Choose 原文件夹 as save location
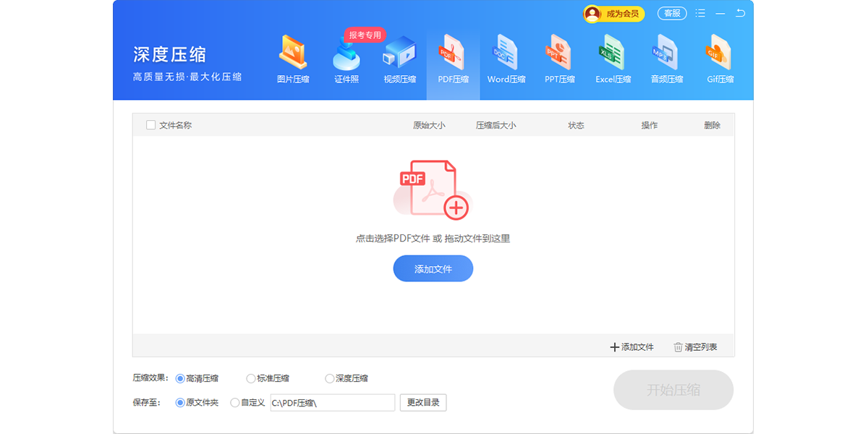Image resolution: width=868 pixels, height=434 pixels. point(197,403)
